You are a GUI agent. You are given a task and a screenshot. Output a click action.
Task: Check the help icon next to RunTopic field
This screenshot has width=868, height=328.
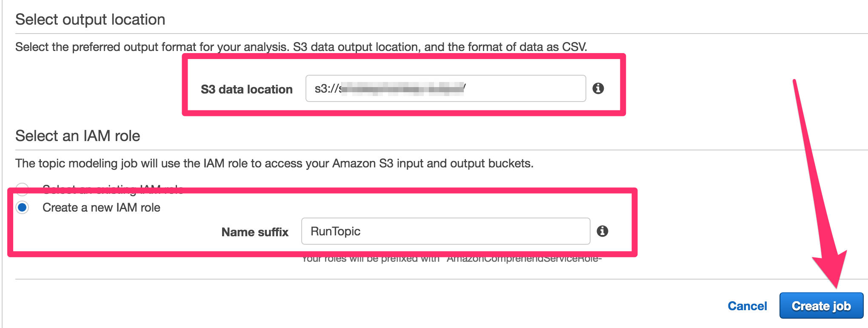[x=603, y=232]
